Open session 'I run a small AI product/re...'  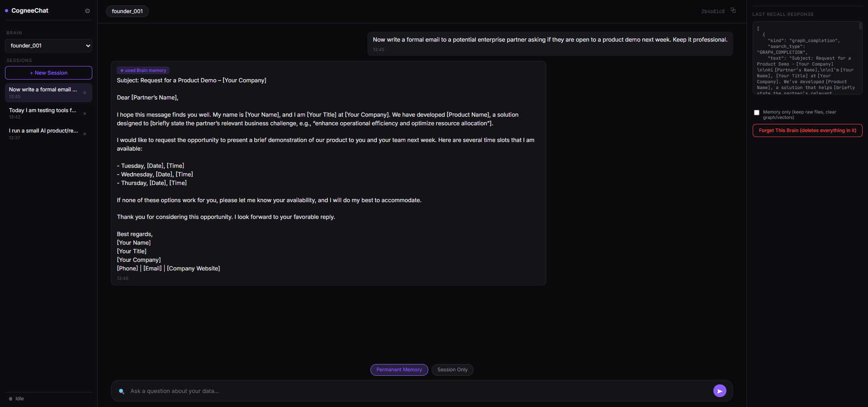[x=44, y=134]
